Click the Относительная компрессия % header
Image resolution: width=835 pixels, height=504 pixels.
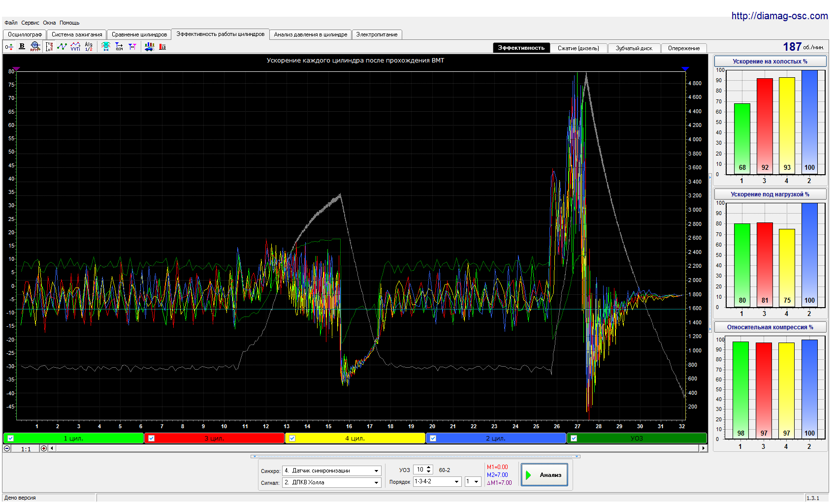coord(770,327)
